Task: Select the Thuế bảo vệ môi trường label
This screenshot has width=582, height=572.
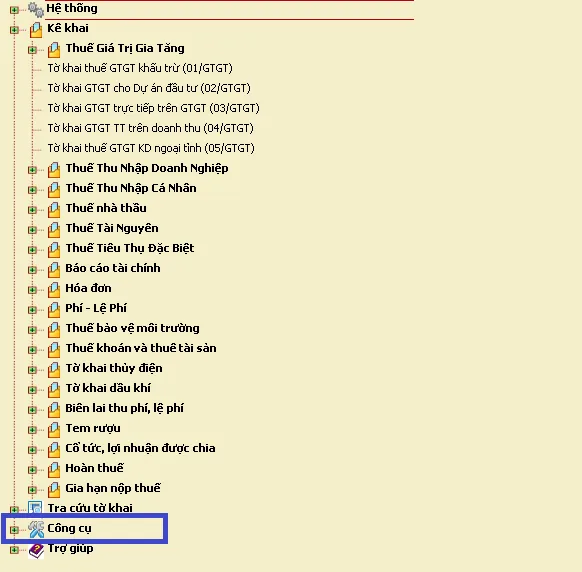Action: (133, 328)
